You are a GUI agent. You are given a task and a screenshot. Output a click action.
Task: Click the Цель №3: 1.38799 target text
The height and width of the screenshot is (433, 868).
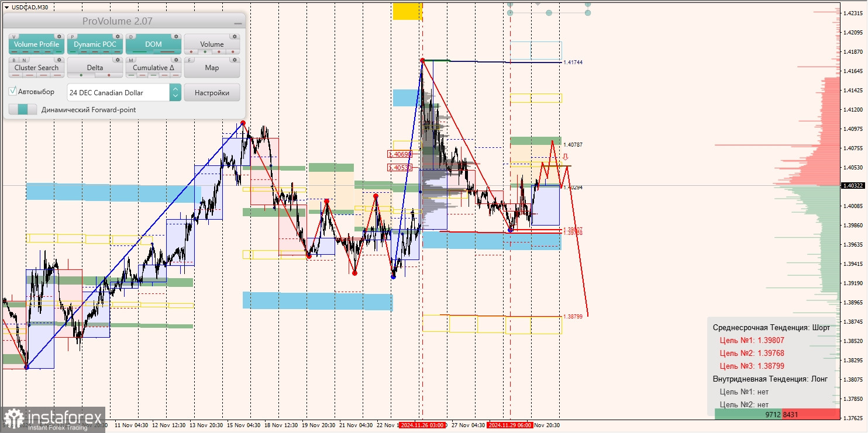click(752, 366)
